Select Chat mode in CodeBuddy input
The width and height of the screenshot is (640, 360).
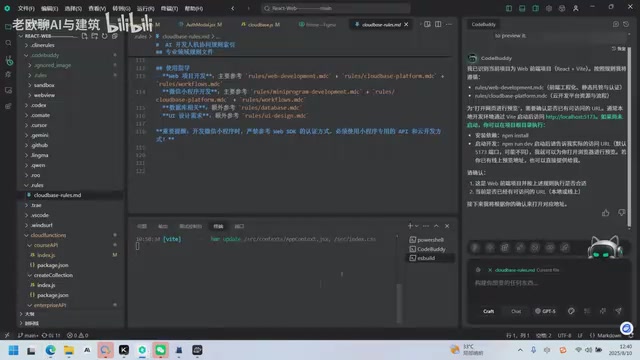click(516, 311)
